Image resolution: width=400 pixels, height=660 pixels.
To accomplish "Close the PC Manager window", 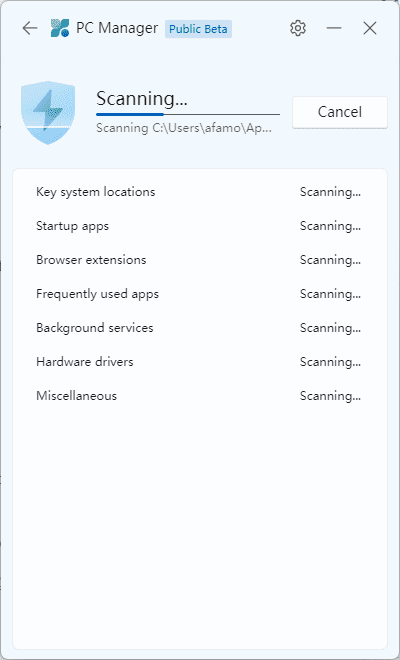I will [370, 28].
